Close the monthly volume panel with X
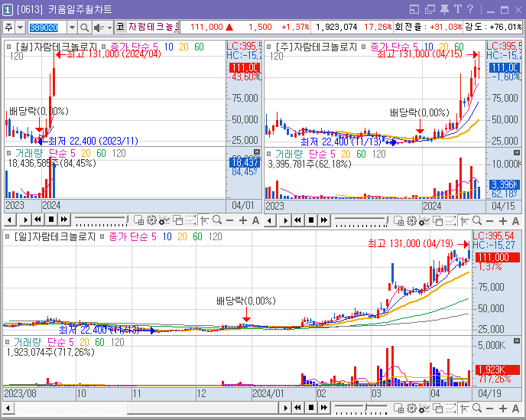 [257, 152]
